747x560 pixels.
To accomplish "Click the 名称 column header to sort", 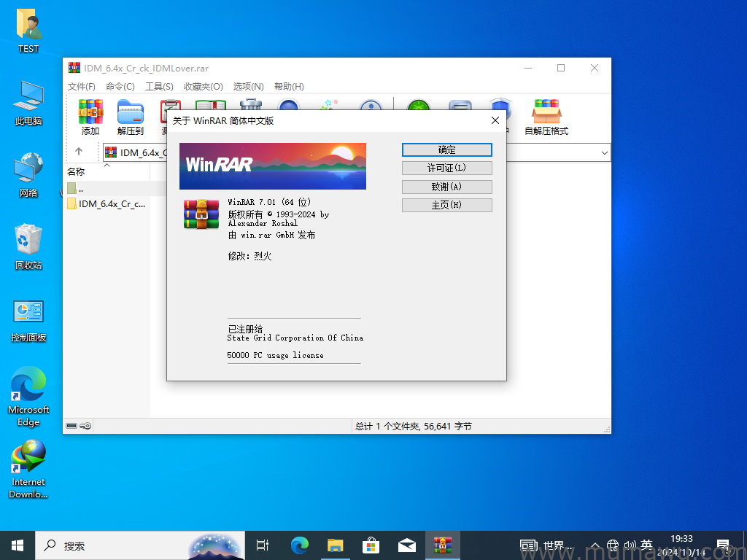I will (77, 172).
